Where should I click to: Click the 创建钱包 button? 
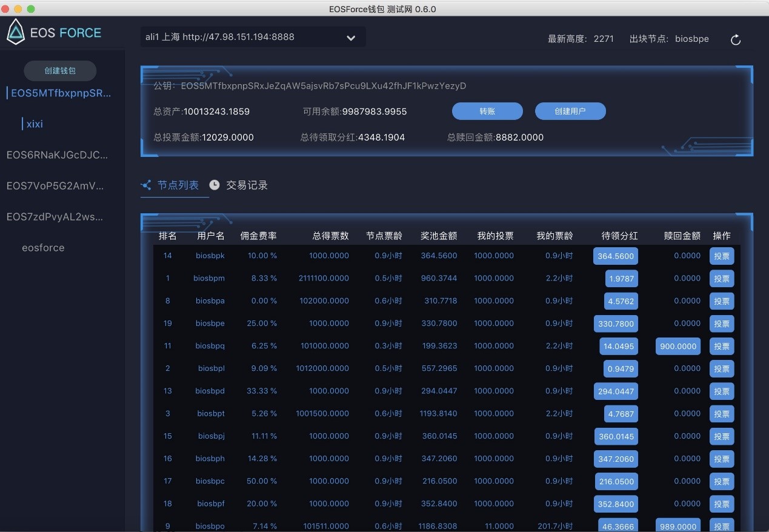tap(60, 71)
